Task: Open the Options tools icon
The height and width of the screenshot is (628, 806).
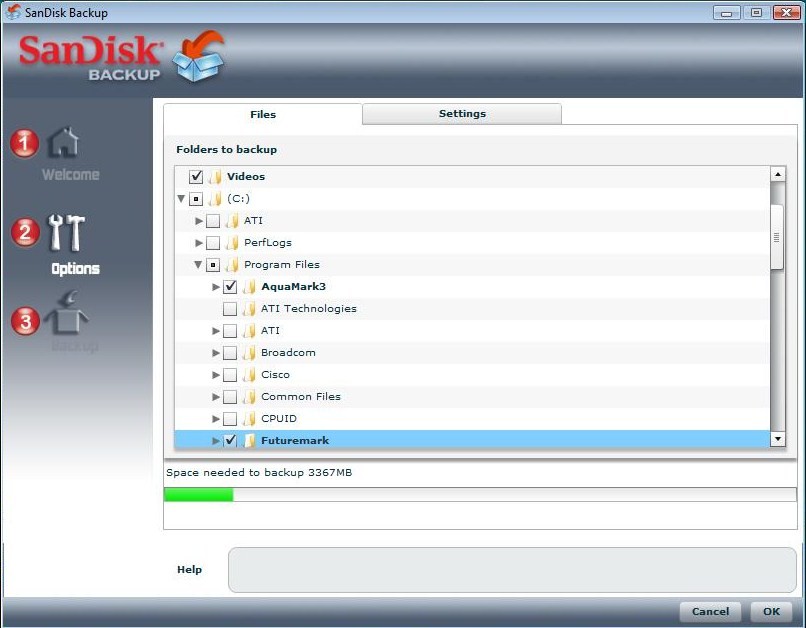Action: [x=66, y=233]
